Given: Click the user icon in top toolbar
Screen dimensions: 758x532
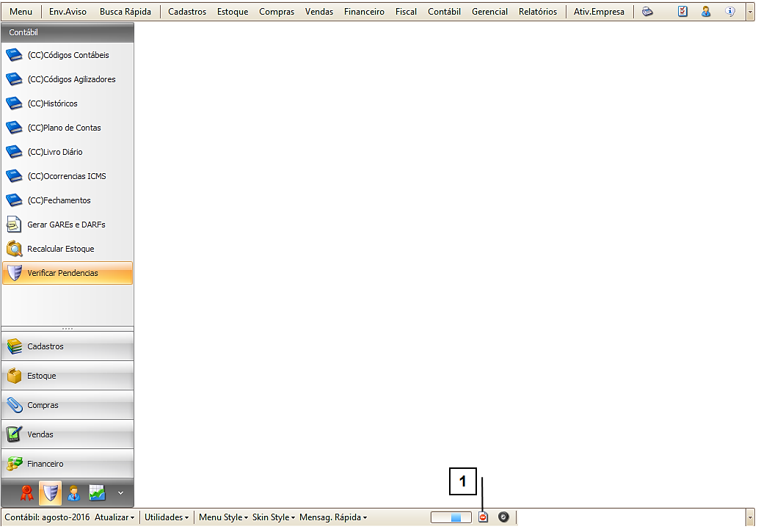Looking at the screenshot, I should [x=706, y=12].
